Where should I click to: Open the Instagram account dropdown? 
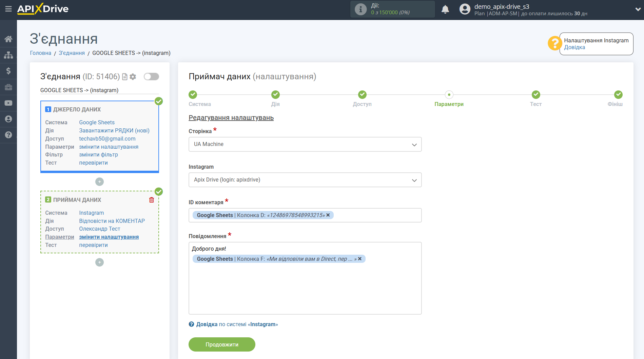click(x=305, y=180)
